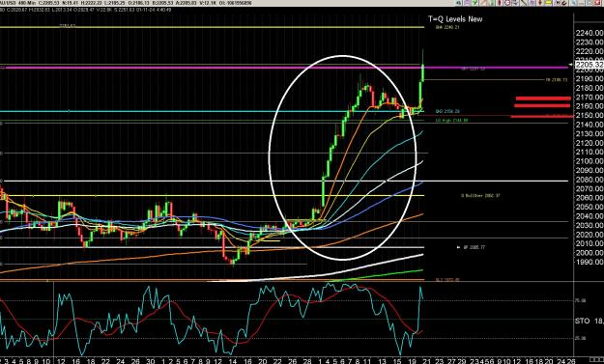Click the red X toolbar icon
This screenshot has width=604, height=364.
click(597, 2)
